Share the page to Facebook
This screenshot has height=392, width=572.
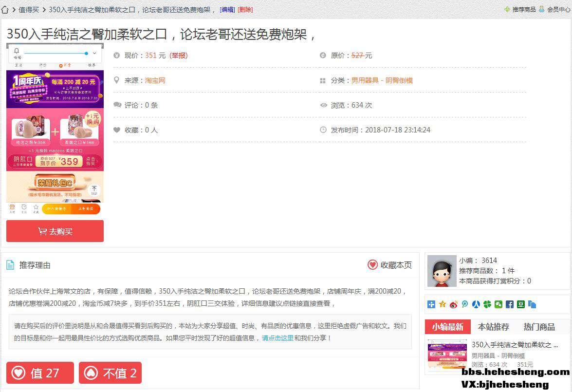[x=510, y=304]
